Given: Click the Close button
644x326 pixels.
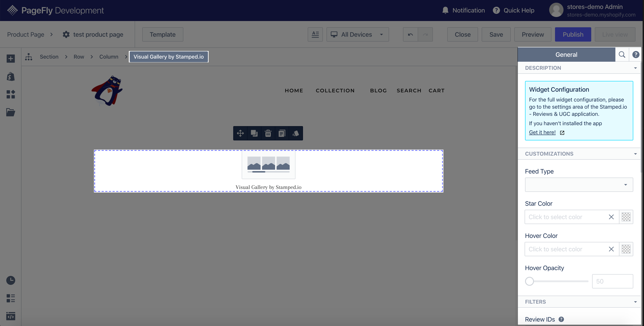Looking at the screenshot, I should [x=462, y=34].
